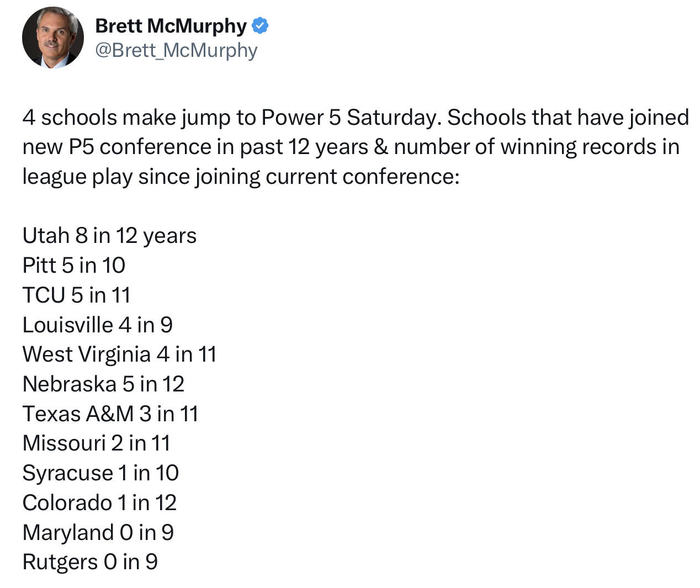Image resolution: width=700 pixels, height=588 pixels.
Task: Click the 'Syracuse 1 in 10' line
Action: click(x=100, y=473)
